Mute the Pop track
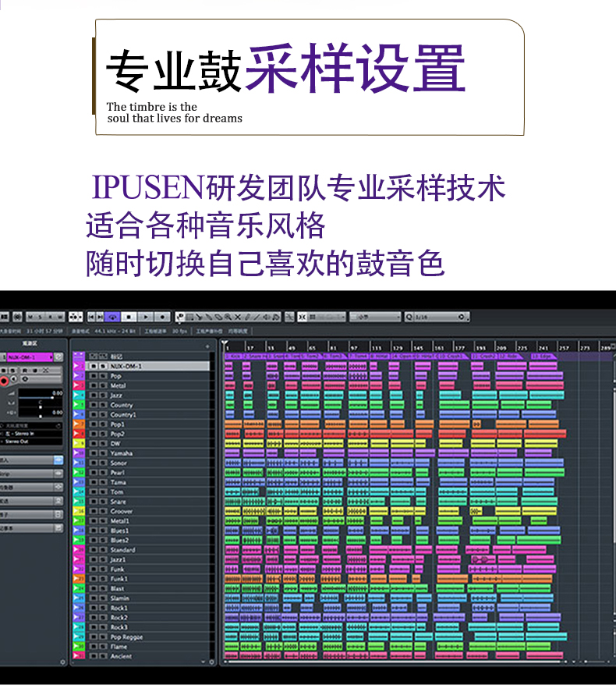The width and height of the screenshot is (616, 699). [x=94, y=376]
